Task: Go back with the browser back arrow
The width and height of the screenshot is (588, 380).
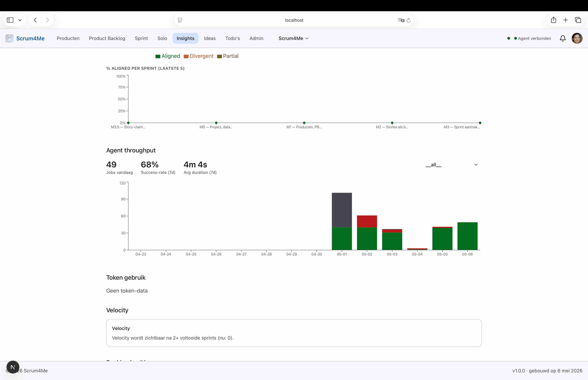Action: (35, 20)
